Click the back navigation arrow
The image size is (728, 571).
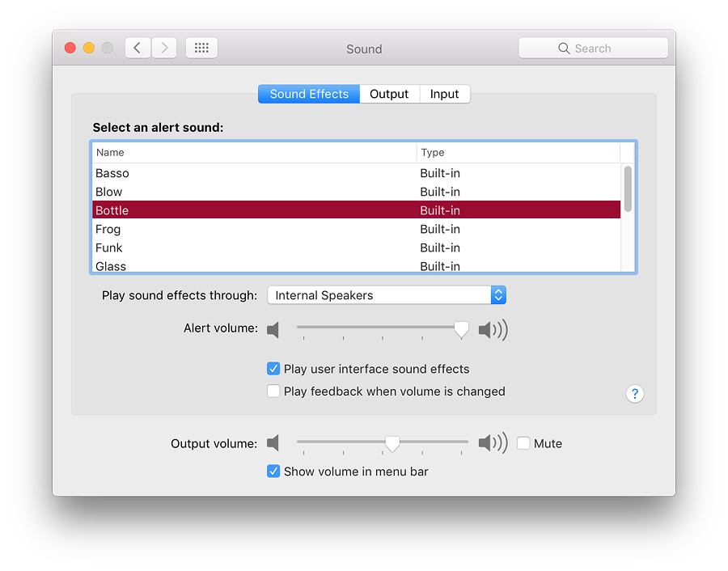pos(138,48)
